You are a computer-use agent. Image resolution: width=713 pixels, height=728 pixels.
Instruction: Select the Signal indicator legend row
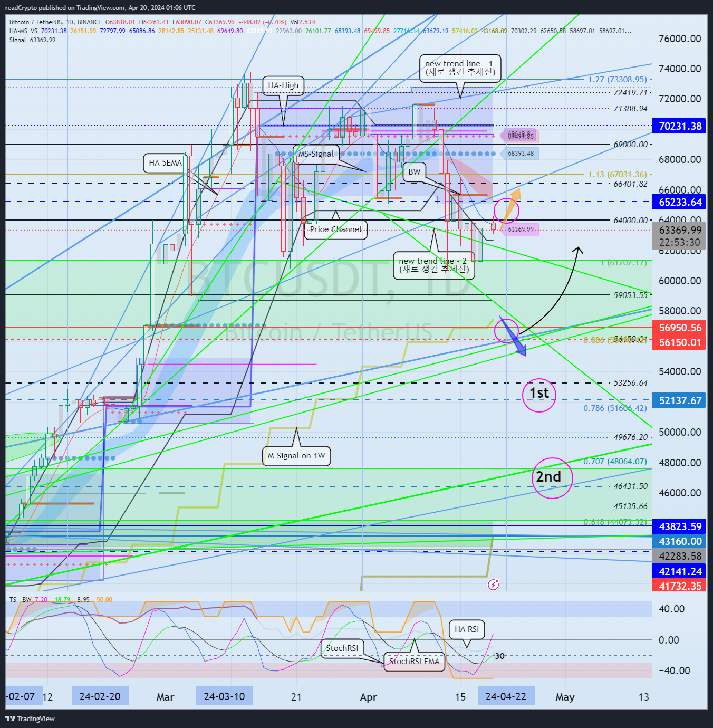click(32, 40)
